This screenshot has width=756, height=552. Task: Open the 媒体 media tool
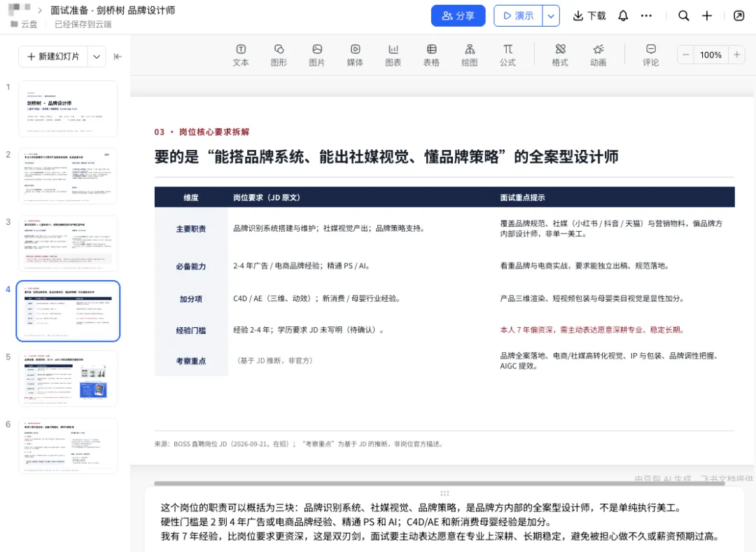coord(355,55)
